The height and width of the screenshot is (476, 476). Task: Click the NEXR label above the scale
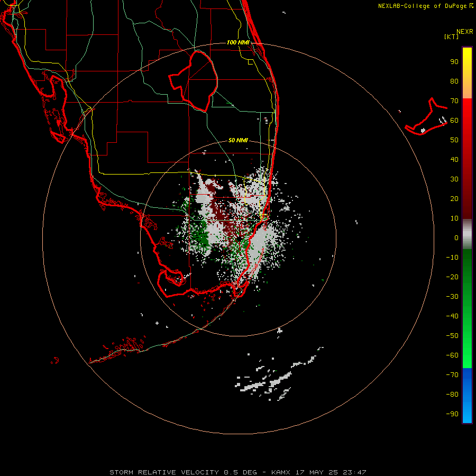[465, 32]
